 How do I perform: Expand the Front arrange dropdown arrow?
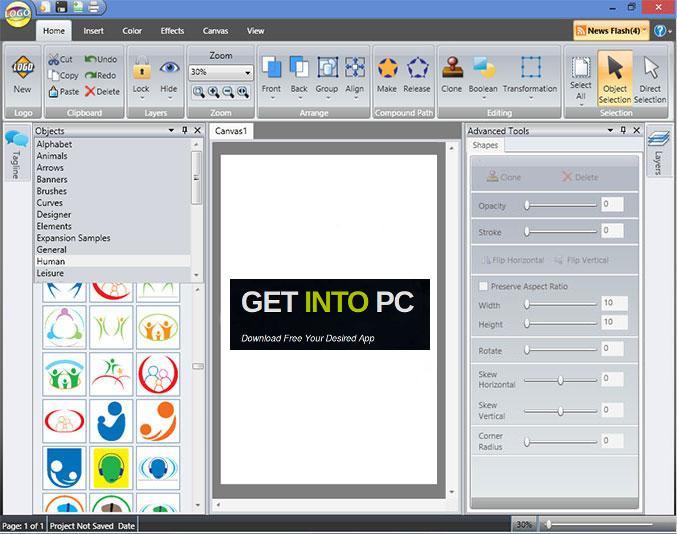[x=272, y=98]
